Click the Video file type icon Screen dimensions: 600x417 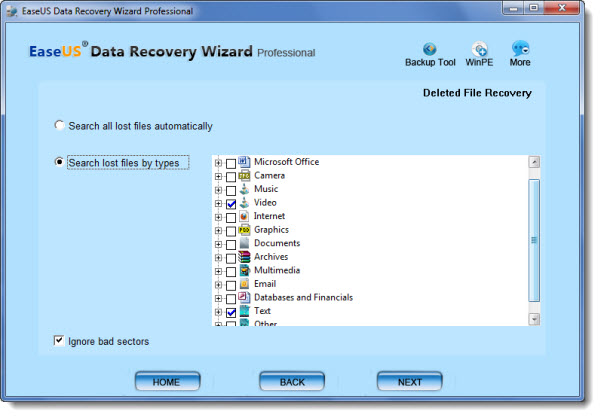click(x=244, y=203)
